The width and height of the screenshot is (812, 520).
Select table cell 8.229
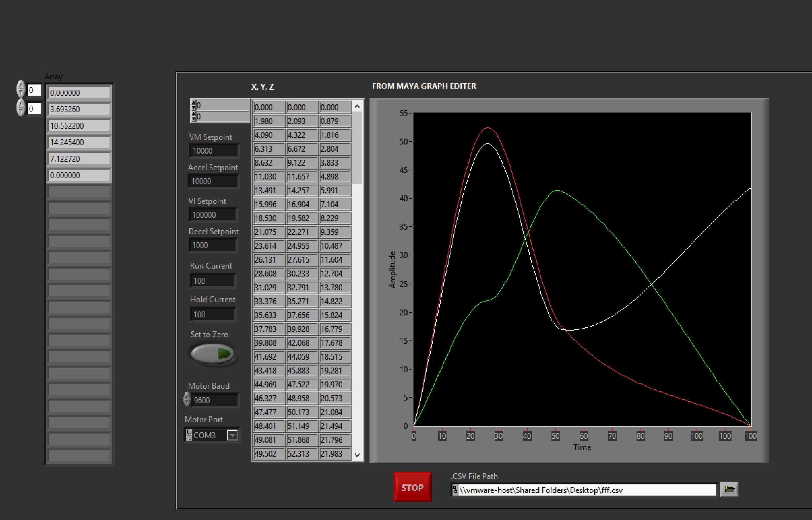[335, 218]
